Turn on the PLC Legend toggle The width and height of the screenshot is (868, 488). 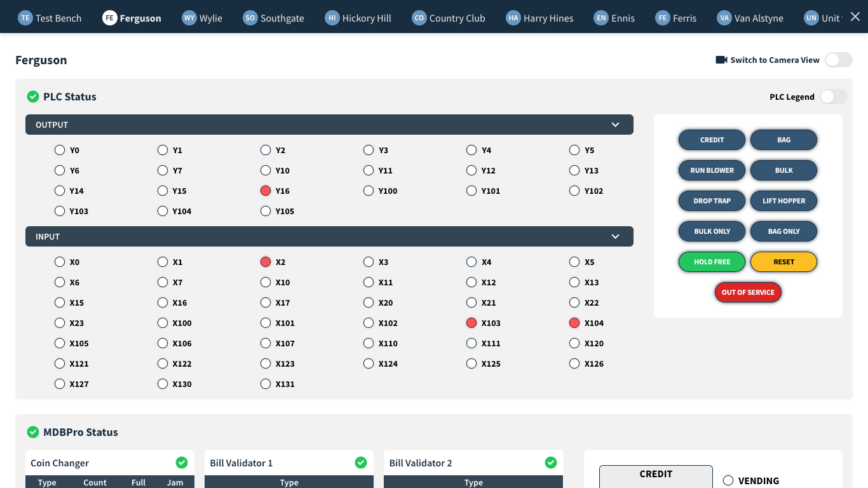pyautogui.click(x=834, y=97)
